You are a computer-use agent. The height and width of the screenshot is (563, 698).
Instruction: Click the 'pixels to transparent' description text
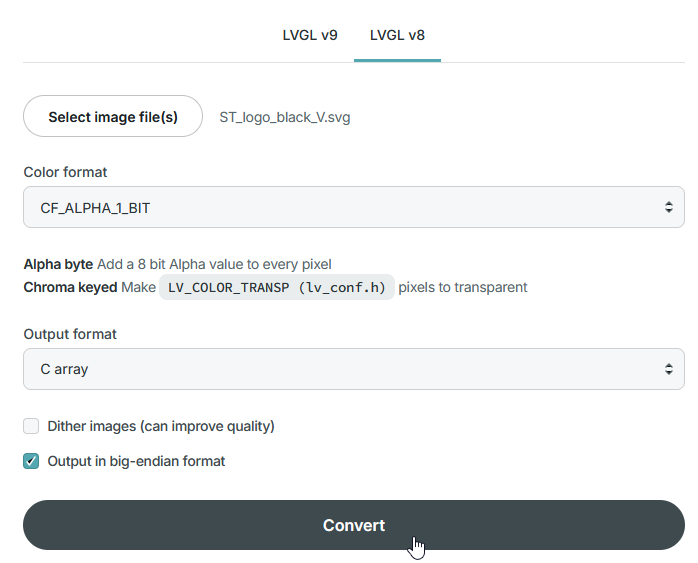(x=463, y=287)
